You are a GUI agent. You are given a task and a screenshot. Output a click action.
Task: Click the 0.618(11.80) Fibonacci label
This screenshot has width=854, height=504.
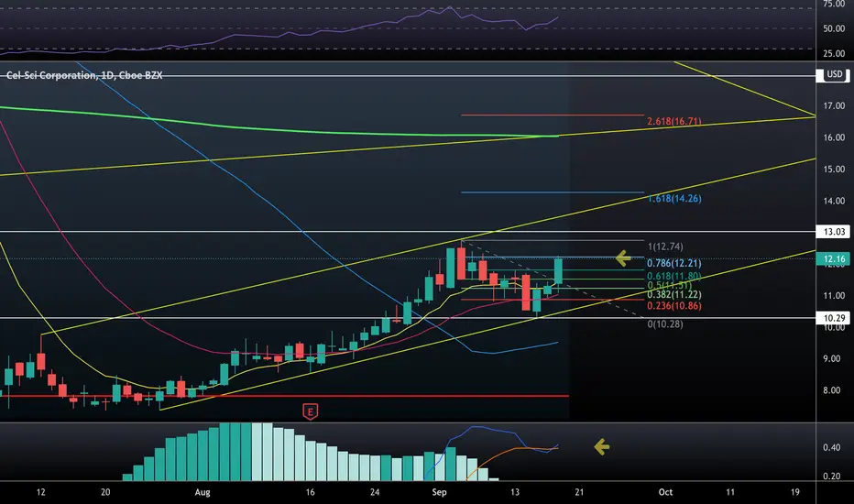click(674, 276)
